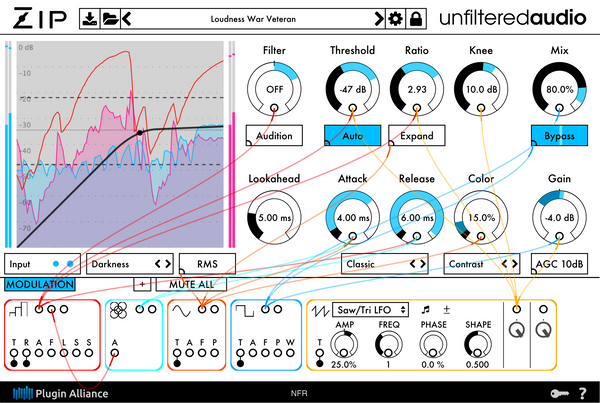Click the NFR license text
Image resolution: width=600 pixels, height=403 pixels.
pos(299,393)
